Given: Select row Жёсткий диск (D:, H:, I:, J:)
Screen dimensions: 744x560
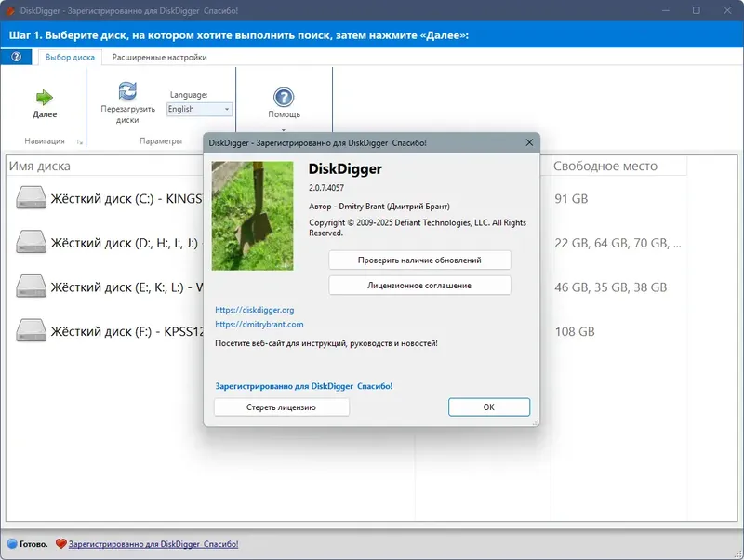Looking at the screenshot, I should pos(109,243).
